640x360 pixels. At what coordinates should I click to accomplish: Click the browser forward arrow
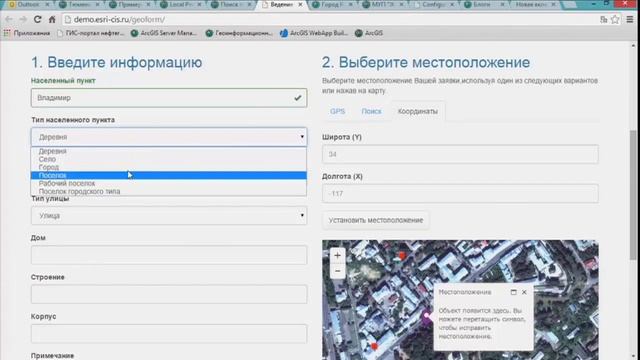(x=23, y=19)
